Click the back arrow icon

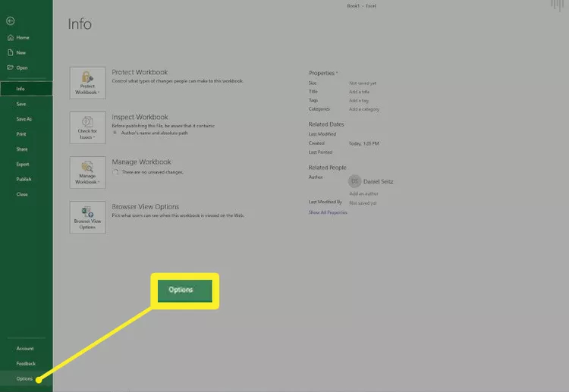point(11,21)
